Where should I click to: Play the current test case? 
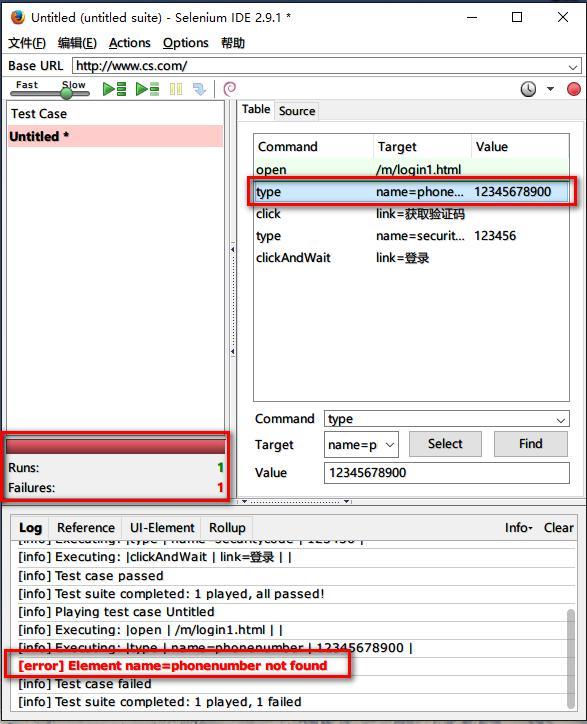(x=147, y=89)
